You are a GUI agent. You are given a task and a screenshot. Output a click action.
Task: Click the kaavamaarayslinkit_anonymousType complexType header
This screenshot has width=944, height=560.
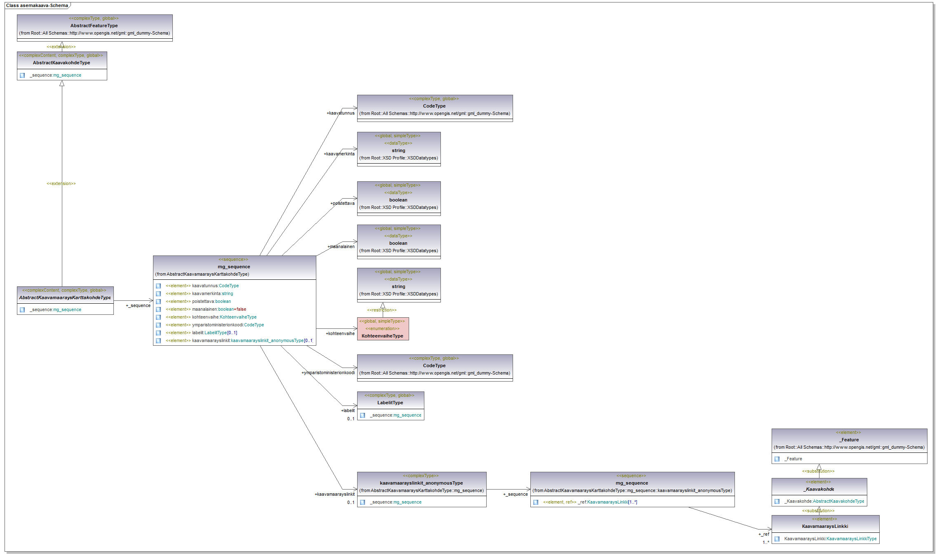pyautogui.click(x=421, y=483)
